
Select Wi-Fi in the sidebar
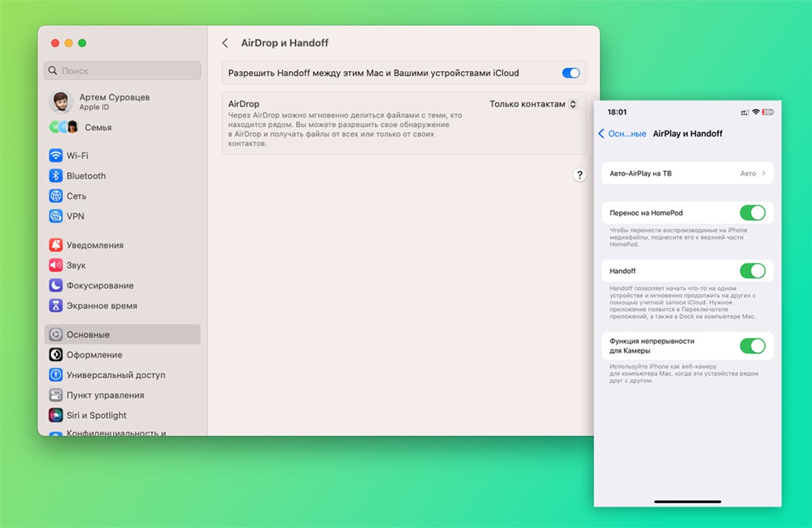(122, 155)
